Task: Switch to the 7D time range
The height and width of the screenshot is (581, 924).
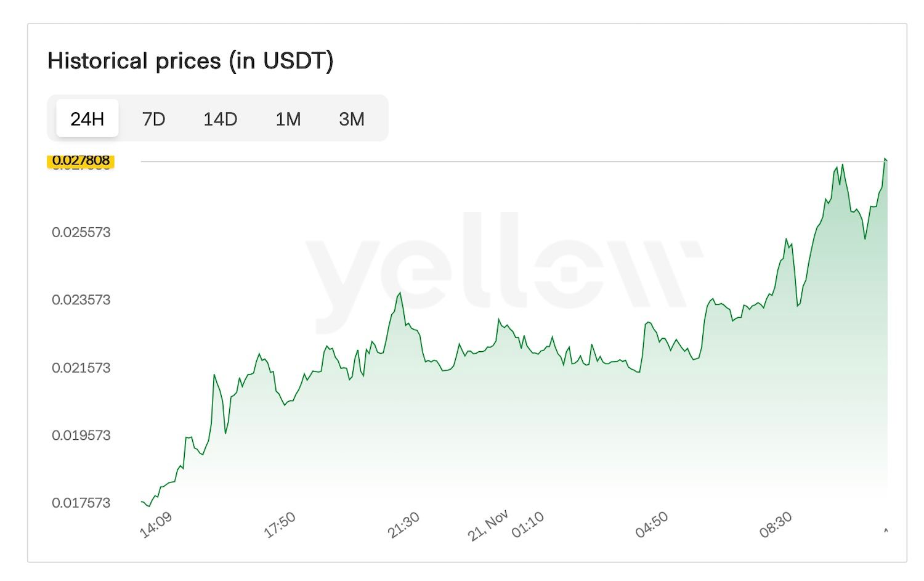Action: [153, 118]
